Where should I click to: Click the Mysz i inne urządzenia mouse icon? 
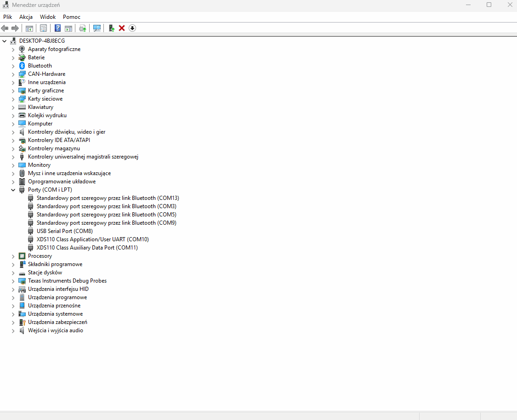click(x=22, y=173)
